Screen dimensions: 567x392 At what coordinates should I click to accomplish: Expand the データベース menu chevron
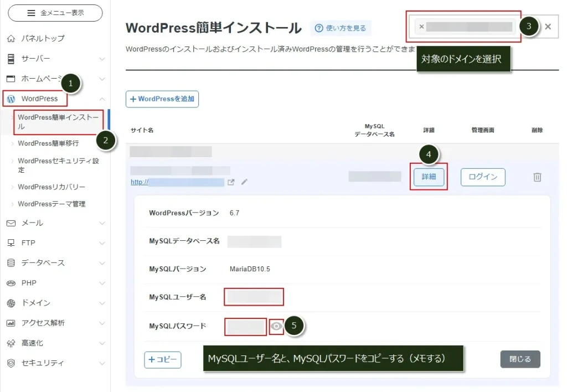click(x=102, y=263)
